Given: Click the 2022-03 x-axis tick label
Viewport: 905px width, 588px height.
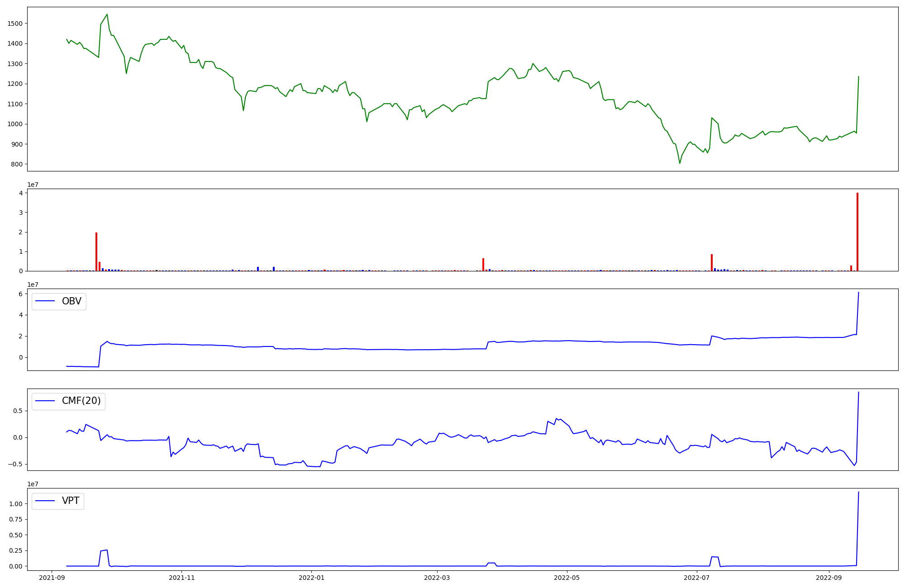Looking at the screenshot, I should tap(437, 578).
